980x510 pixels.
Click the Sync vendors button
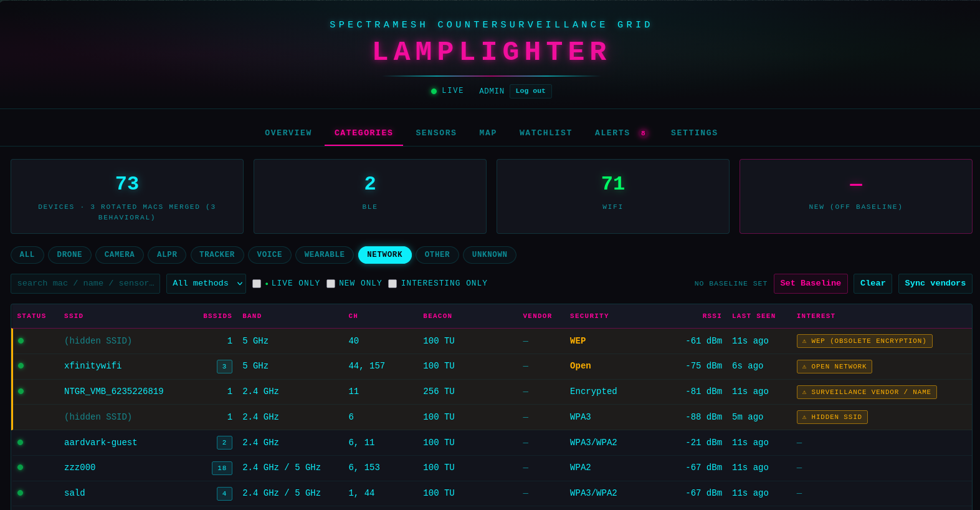click(935, 284)
